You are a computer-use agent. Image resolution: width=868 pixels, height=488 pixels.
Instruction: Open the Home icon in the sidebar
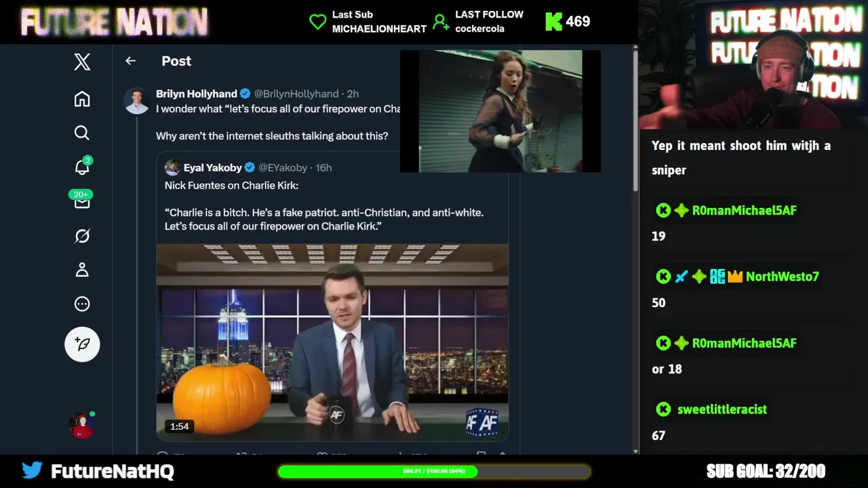click(82, 99)
